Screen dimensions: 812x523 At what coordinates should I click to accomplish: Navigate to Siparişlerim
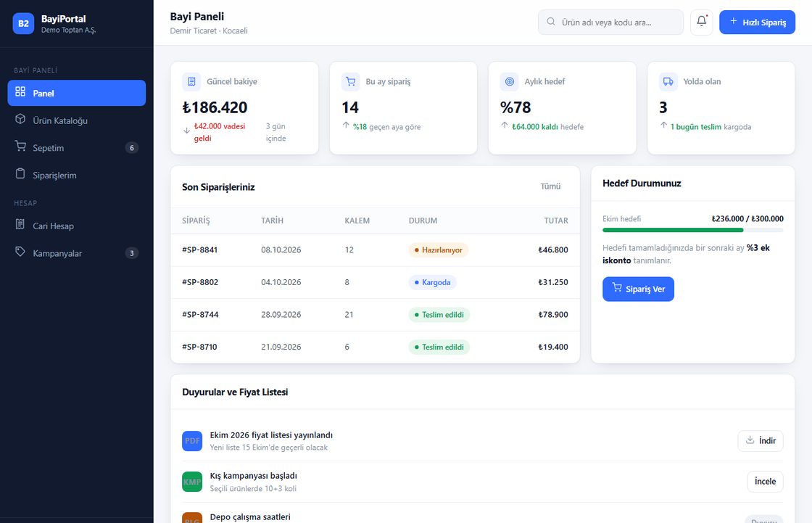pyautogui.click(x=77, y=176)
